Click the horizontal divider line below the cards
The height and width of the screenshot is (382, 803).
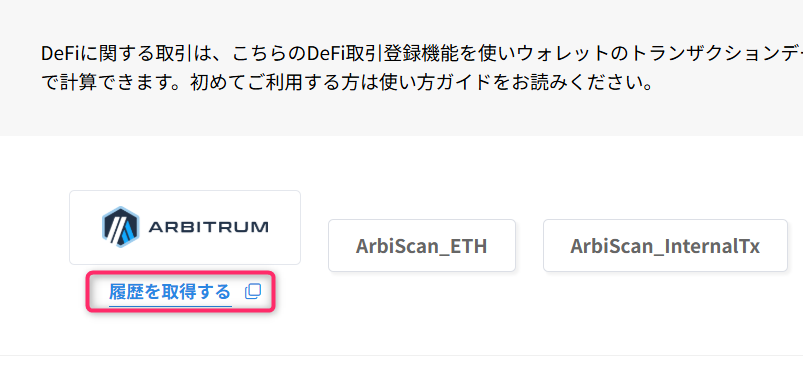coord(402,355)
